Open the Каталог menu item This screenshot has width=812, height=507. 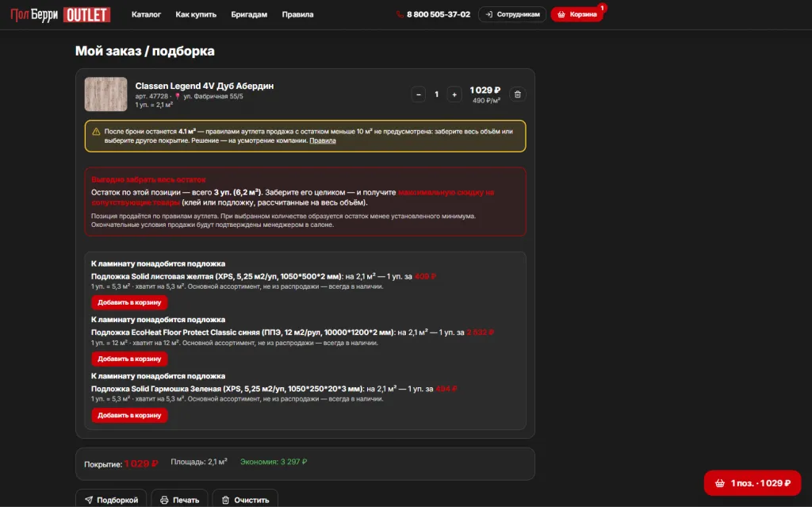tap(146, 14)
